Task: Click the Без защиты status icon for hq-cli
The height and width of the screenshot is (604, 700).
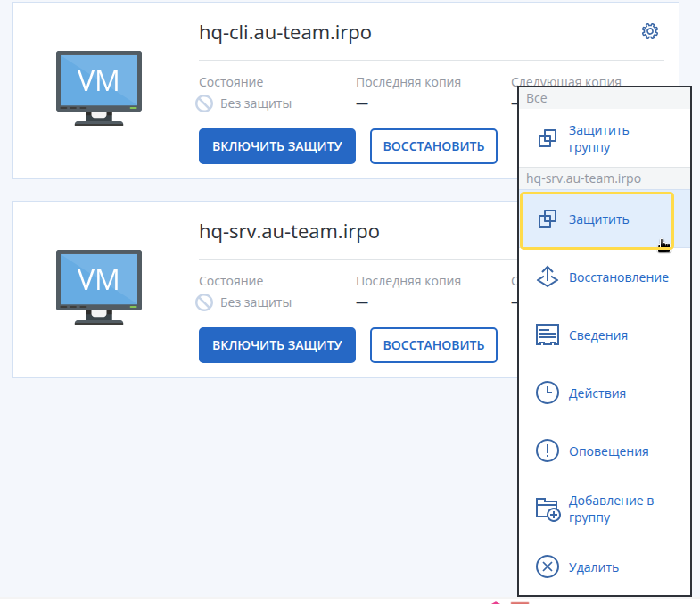Action: coord(204,103)
